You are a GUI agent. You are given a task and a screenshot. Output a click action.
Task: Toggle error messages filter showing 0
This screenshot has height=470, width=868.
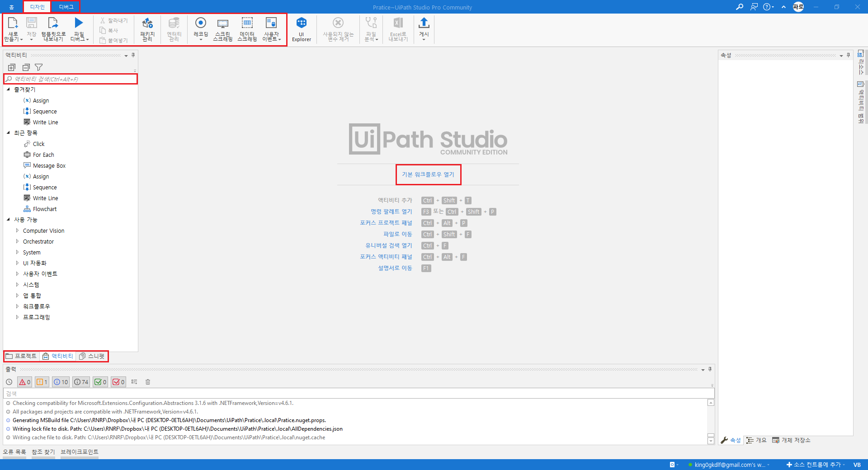tap(25, 382)
